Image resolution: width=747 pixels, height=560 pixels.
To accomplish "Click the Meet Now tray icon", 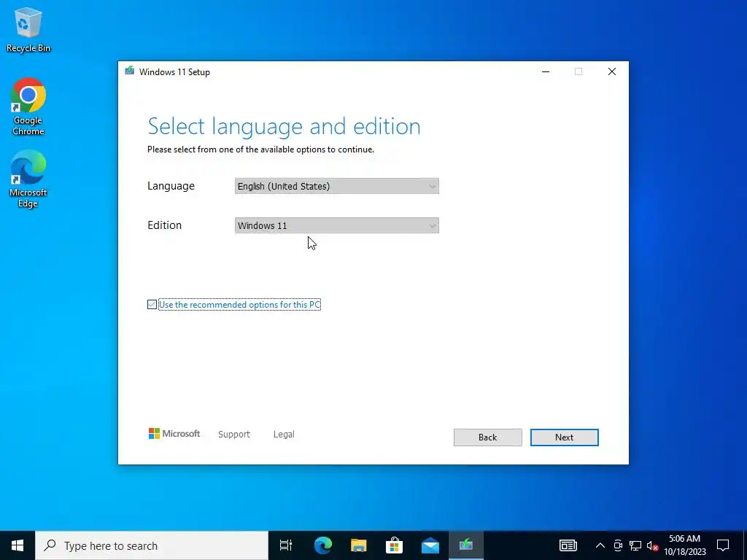I will point(618,545).
